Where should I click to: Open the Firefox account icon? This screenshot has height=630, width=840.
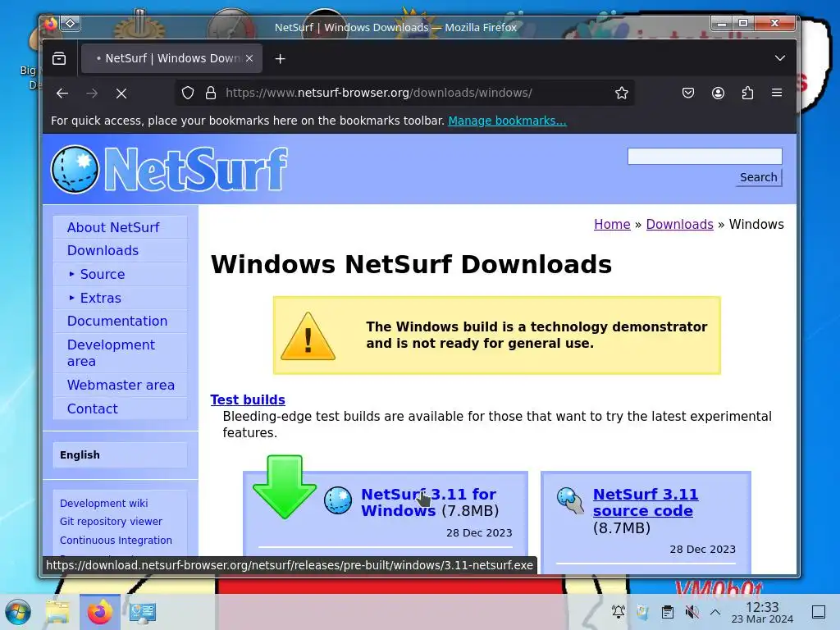[x=718, y=94]
